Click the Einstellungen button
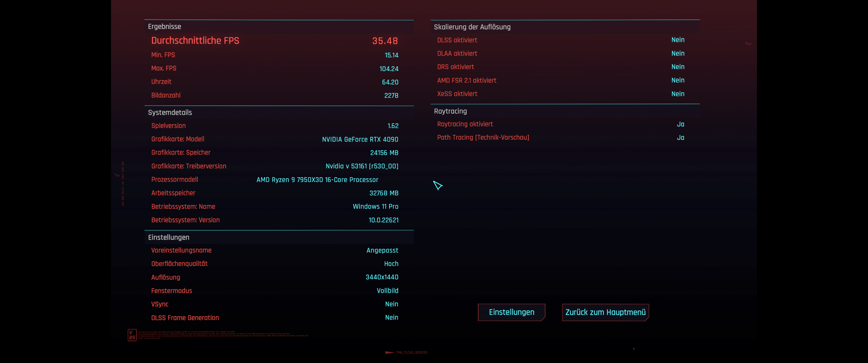Image resolution: width=868 pixels, height=363 pixels. [511, 312]
